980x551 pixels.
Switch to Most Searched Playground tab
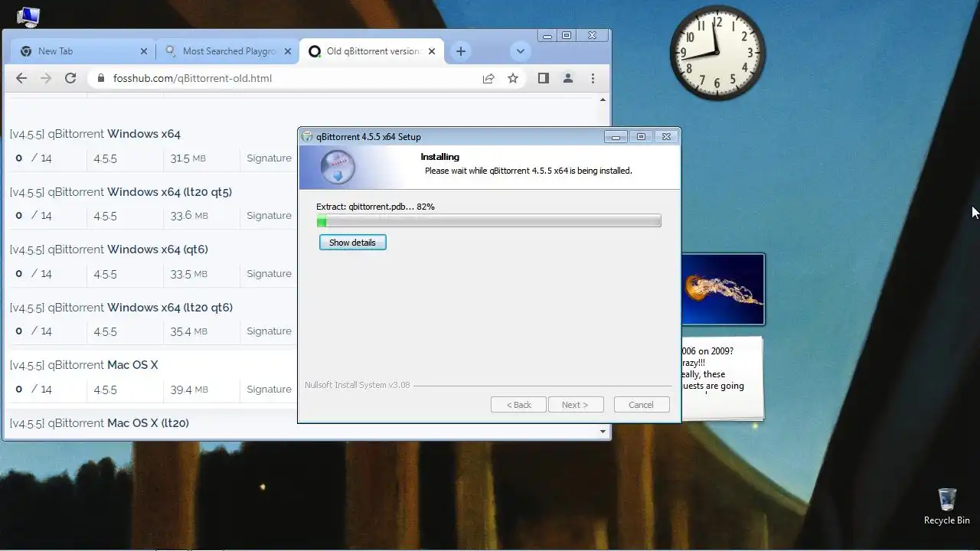pyautogui.click(x=227, y=51)
